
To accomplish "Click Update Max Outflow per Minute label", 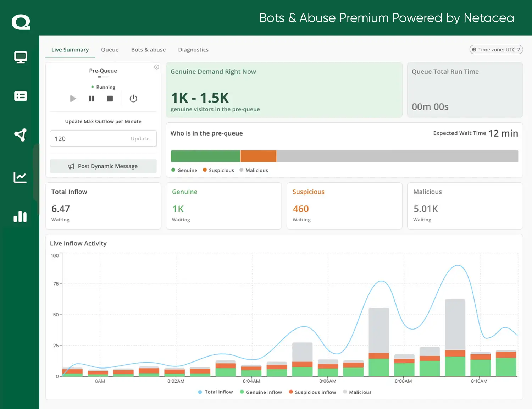I will point(103,121).
